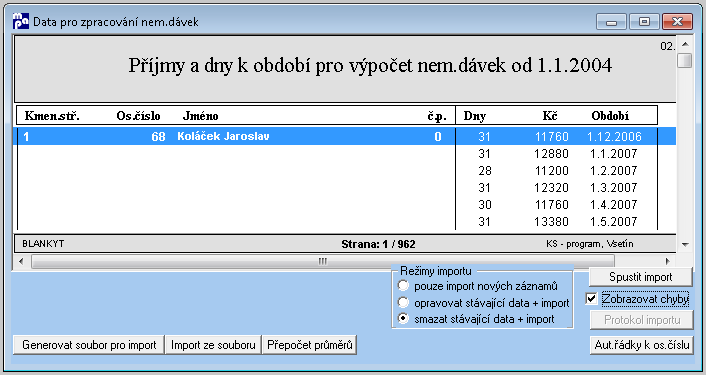Image resolution: width=706 pixels, height=375 pixels.
Task: Maximize the 'Data pro zpracování nem.dávek' window
Action: (644, 22)
